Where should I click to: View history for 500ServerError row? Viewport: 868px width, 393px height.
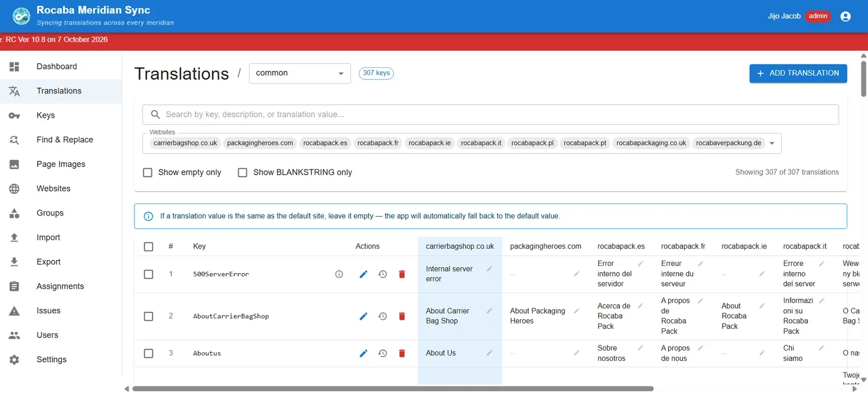tap(382, 274)
